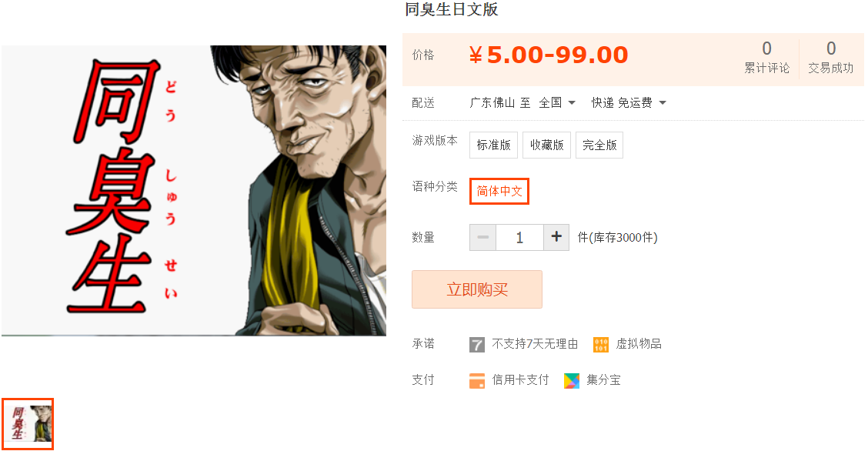Open the 交易成功 transactions count

[831, 58]
